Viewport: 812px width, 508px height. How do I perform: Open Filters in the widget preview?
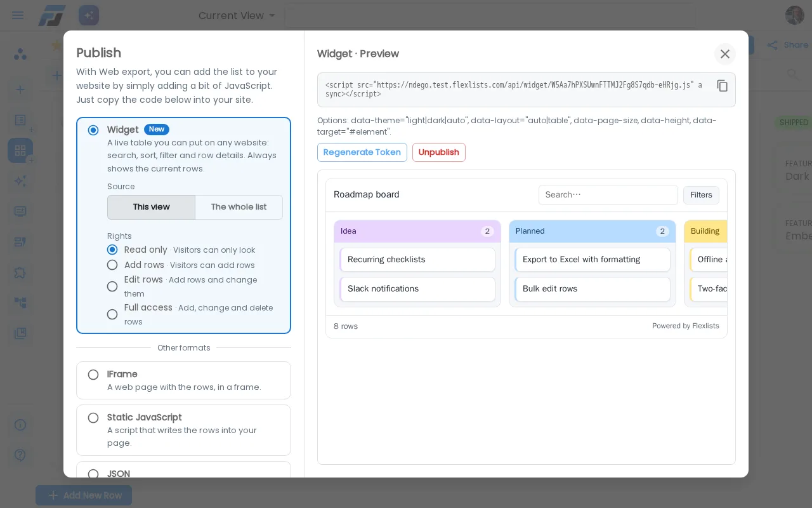point(701,195)
